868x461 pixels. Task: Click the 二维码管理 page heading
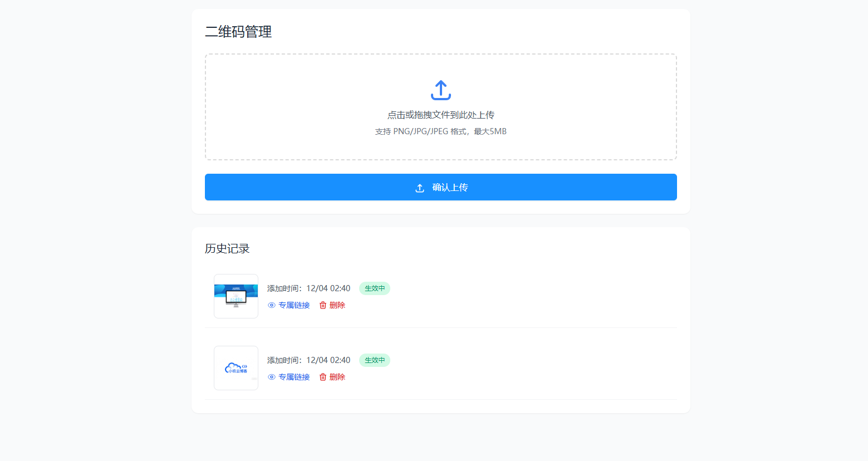click(238, 32)
